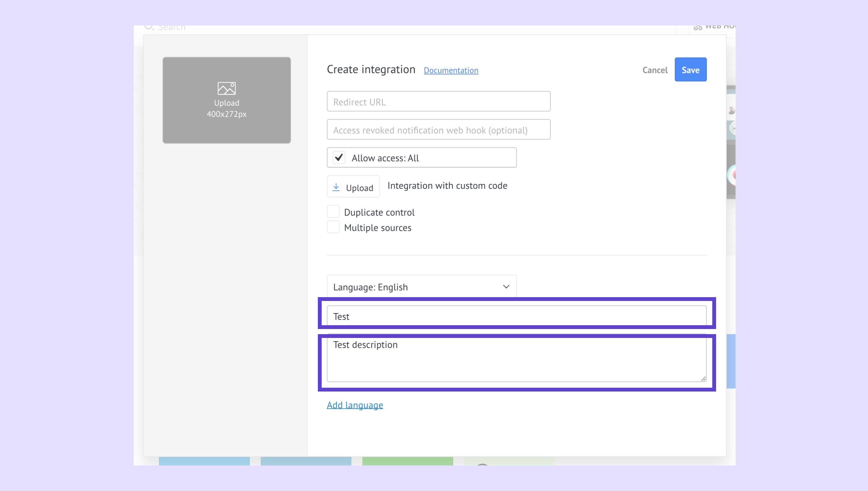Open the Documentation link
This screenshot has width=868, height=491.
point(451,70)
